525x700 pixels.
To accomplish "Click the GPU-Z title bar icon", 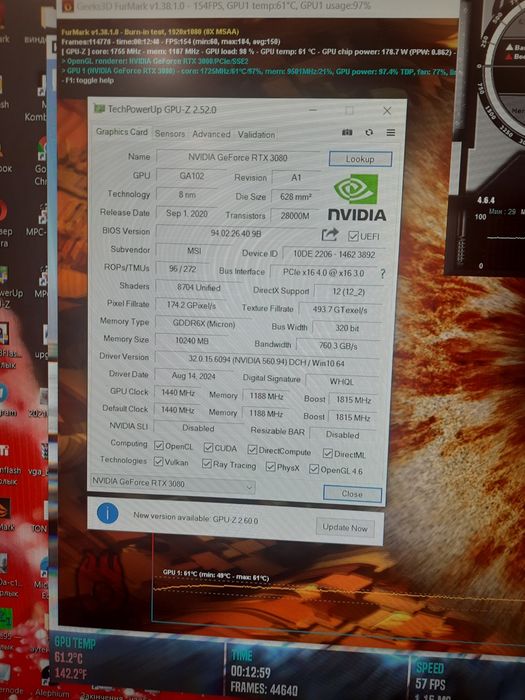I will pos(99,108).
